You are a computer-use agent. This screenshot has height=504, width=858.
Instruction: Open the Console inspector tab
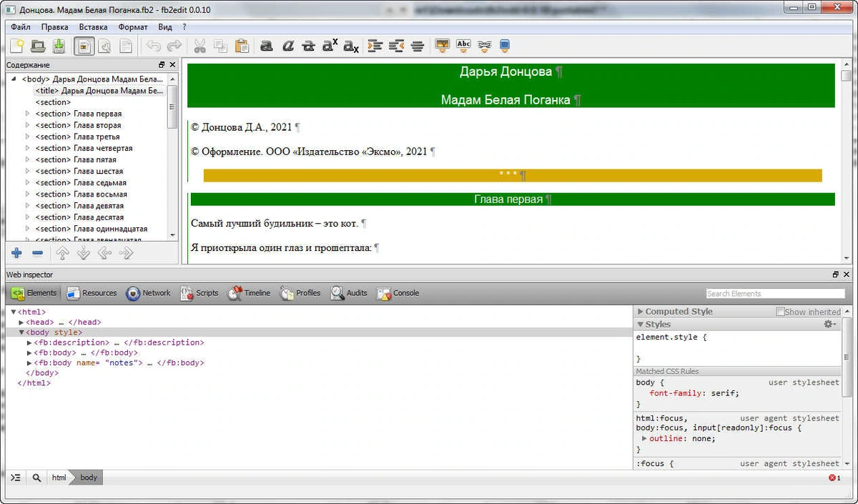click(x=398, y=293)
